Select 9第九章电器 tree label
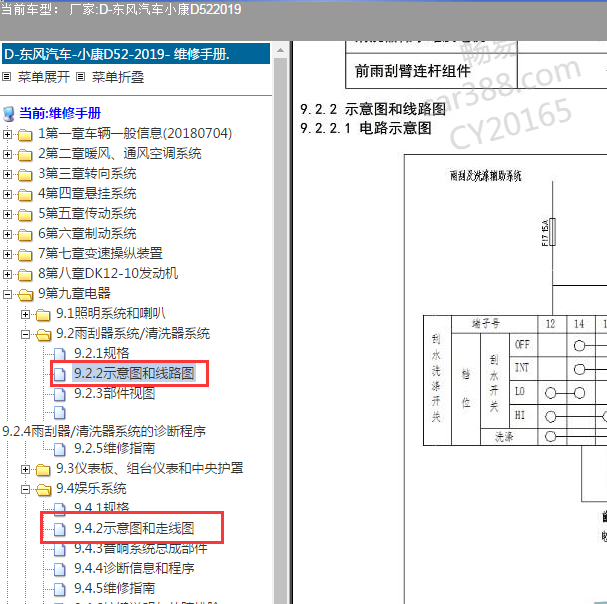Screen dimensions: 607x604 pos(74,293)
